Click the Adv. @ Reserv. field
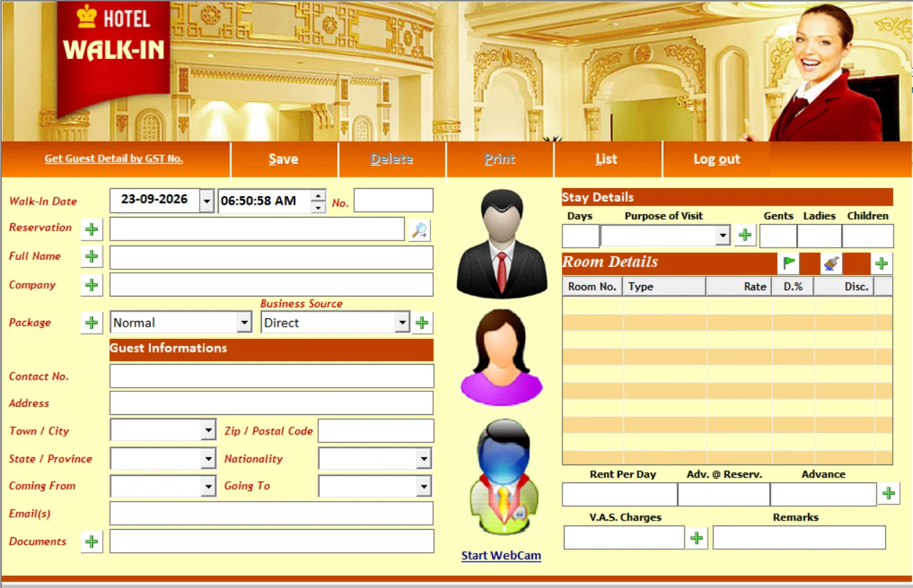 [723, 495]
